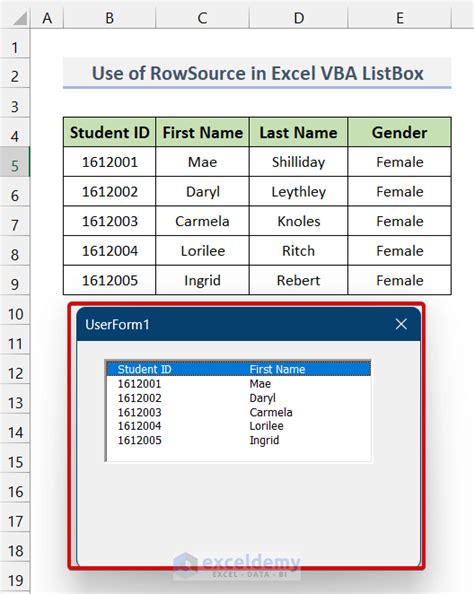Image resolution: width=474 pixels, height=594 pixels.
Task: Select the Gender cell in Ingrid's row
Action: [x=400, y=280]
